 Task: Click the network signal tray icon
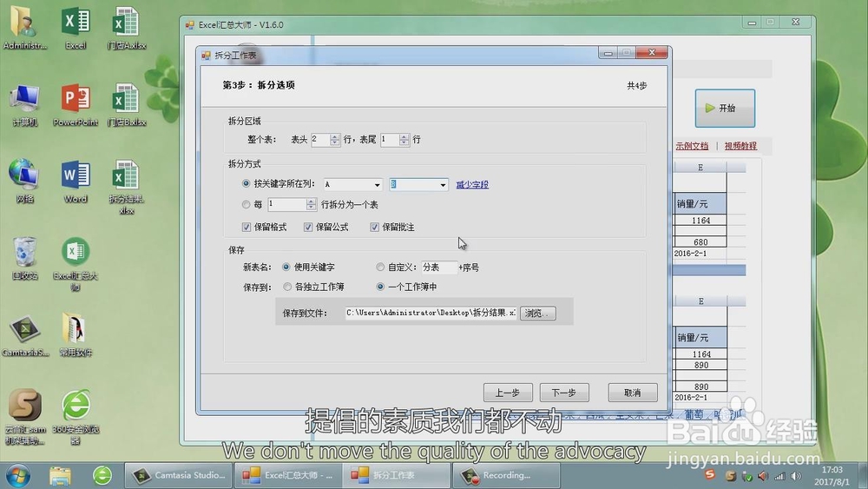pyautogui.click(x=780, y=476)
